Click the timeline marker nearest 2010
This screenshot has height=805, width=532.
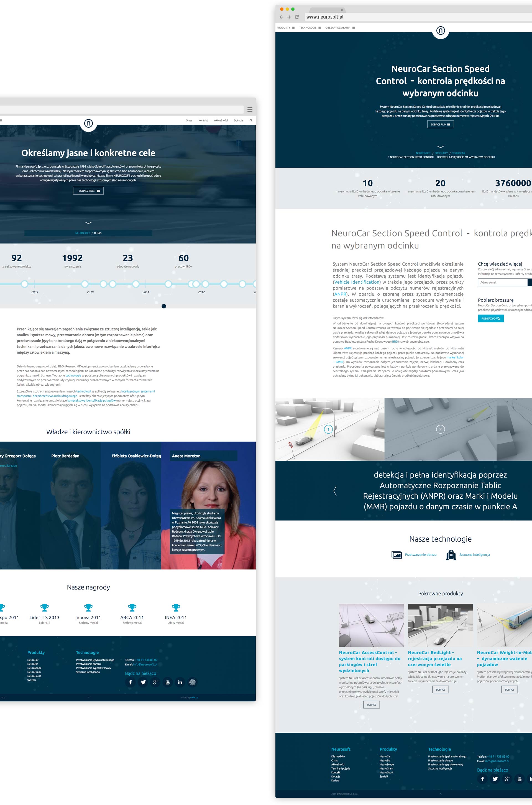[x=85, y=284]
